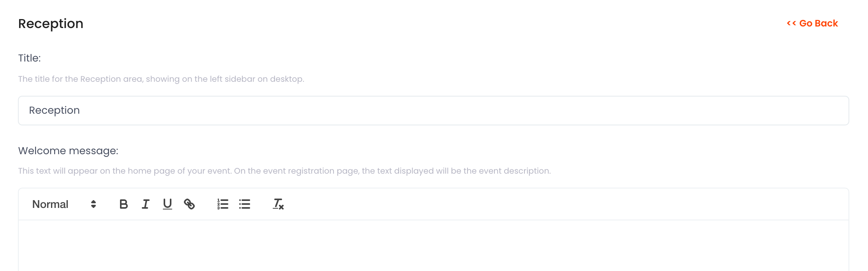This screenshot has height=271, width=868.
Task: Clear text formatting with the Tx icon
Action: [278, 204]
